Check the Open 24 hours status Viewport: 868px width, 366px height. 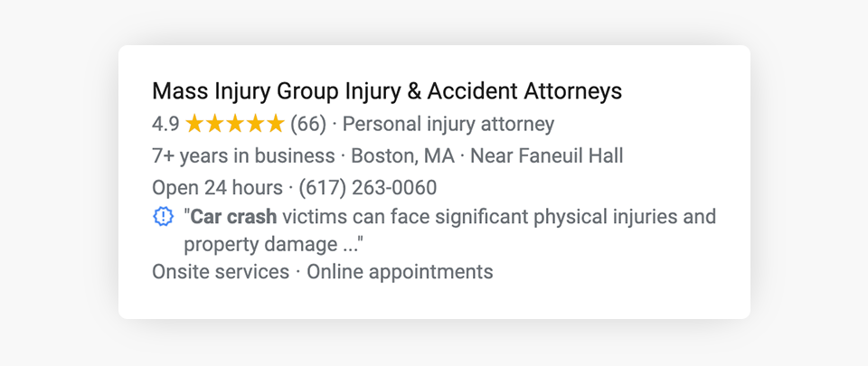pyautogui.click(x=217, y=188)
